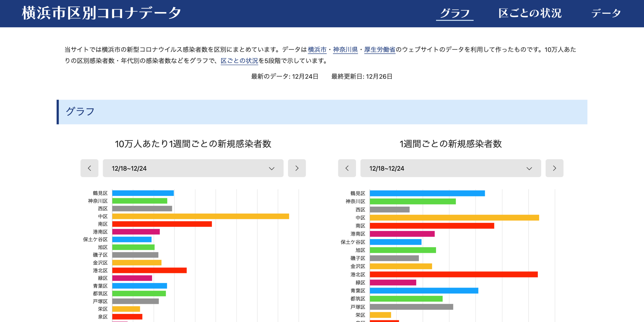Screen dimensions: 644x322
Task: Open the 神奈川県 source link
Action: [345, 50]
